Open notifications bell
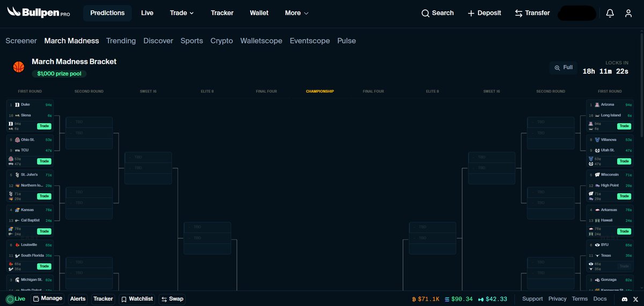Image resolution: width=644 pixels, height=306 pixels. click(x=610, y=13)
